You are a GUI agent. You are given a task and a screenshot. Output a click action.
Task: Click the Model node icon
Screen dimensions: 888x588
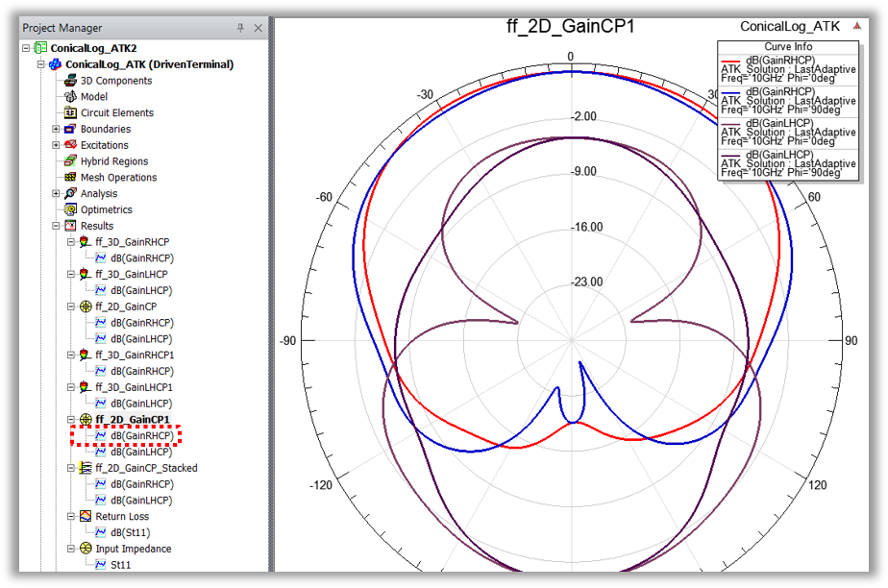pos(70,97)
